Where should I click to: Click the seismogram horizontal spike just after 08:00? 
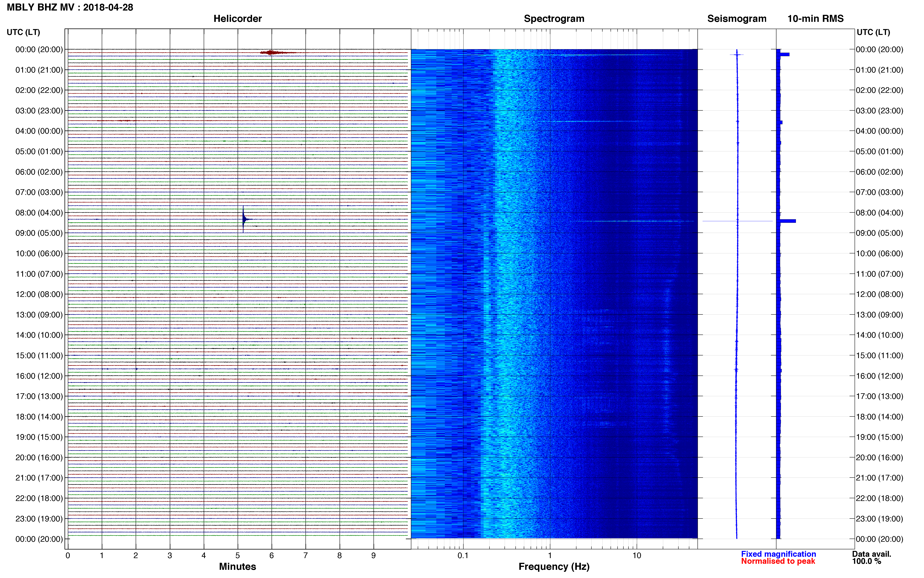[737, 221]
